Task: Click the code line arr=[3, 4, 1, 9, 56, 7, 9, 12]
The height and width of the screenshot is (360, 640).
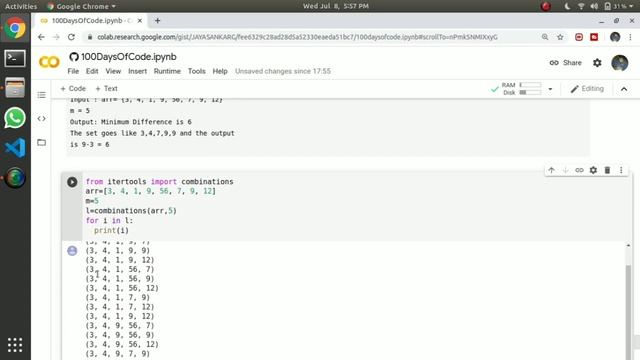Action: 151,191
